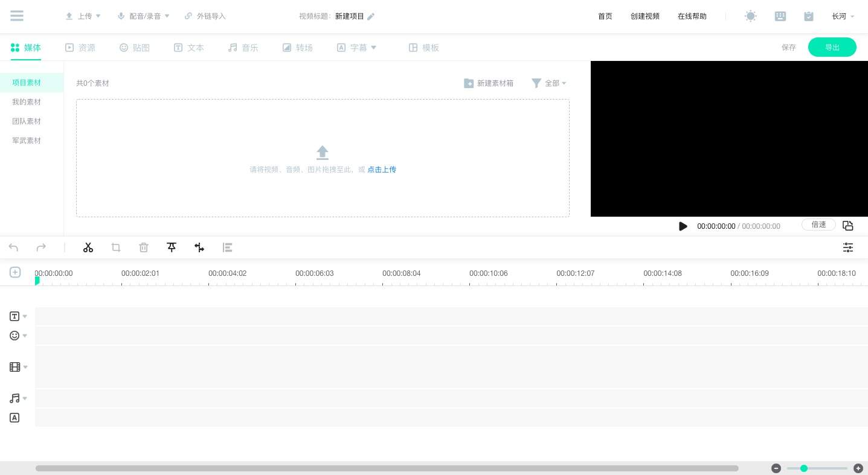Open the hamburger main menu

click(x=17, y=16)
